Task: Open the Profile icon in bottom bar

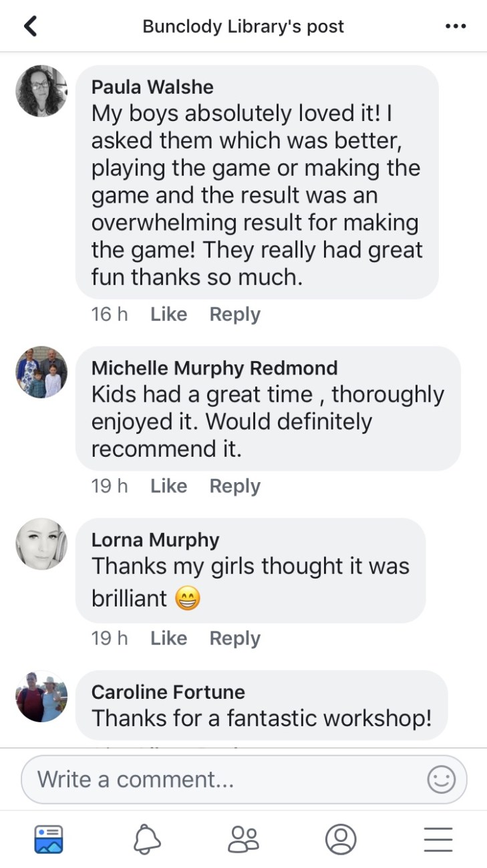Action: 341,839
